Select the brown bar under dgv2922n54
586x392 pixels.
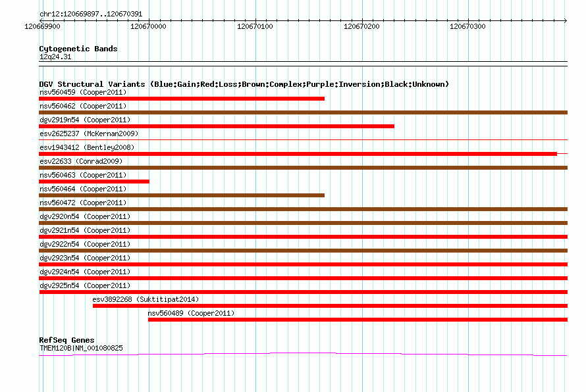click(x=303, y=251)
